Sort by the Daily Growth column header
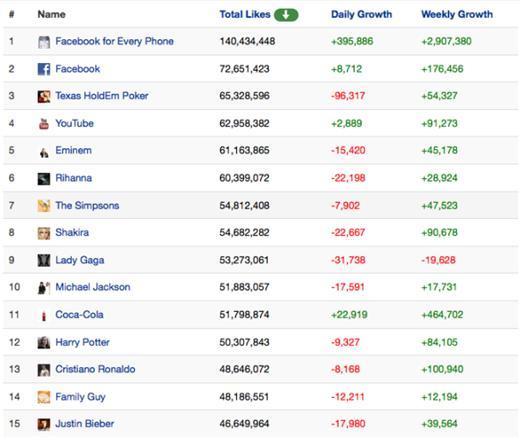The image size is (520, 437). 361,14
